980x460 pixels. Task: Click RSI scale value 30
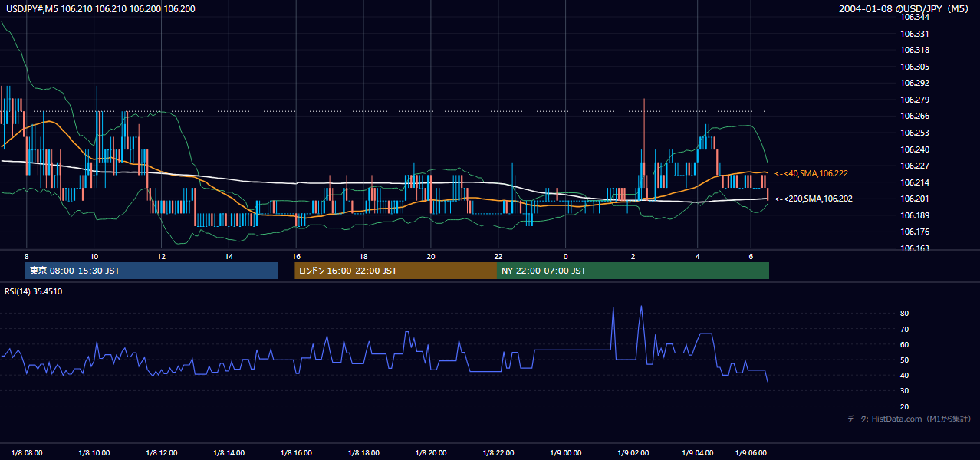pyautogui.click(x=905, y=391)
